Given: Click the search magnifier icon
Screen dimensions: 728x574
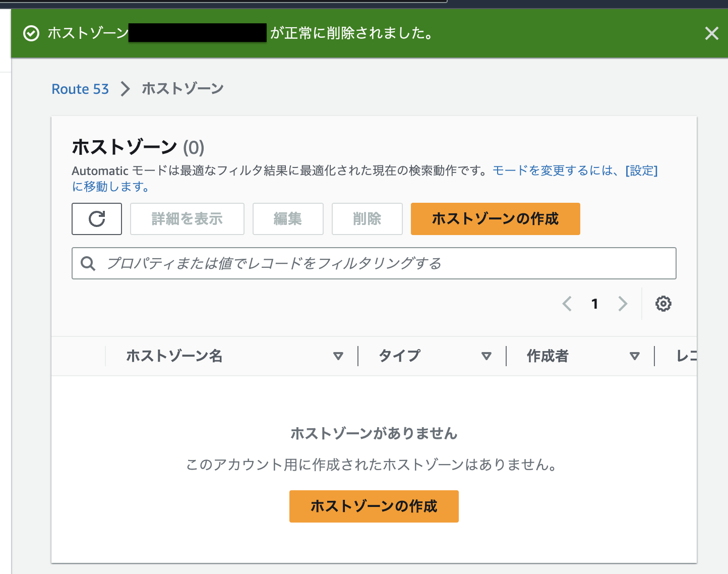Looking at the screenshot, I should click(x=88, y=263).
